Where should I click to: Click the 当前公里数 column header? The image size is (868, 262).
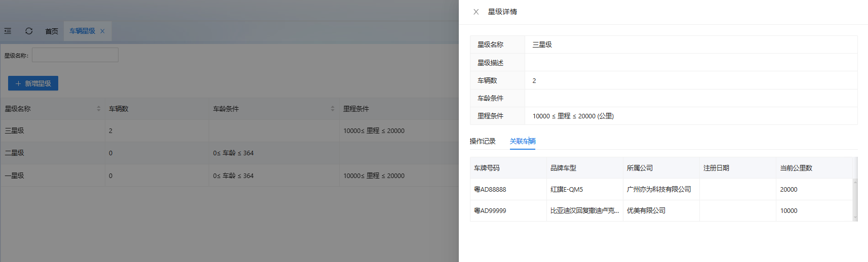796,168
